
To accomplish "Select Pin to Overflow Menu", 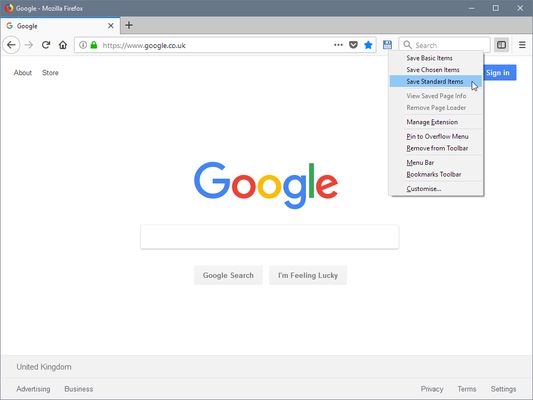I will coord(436,136).
